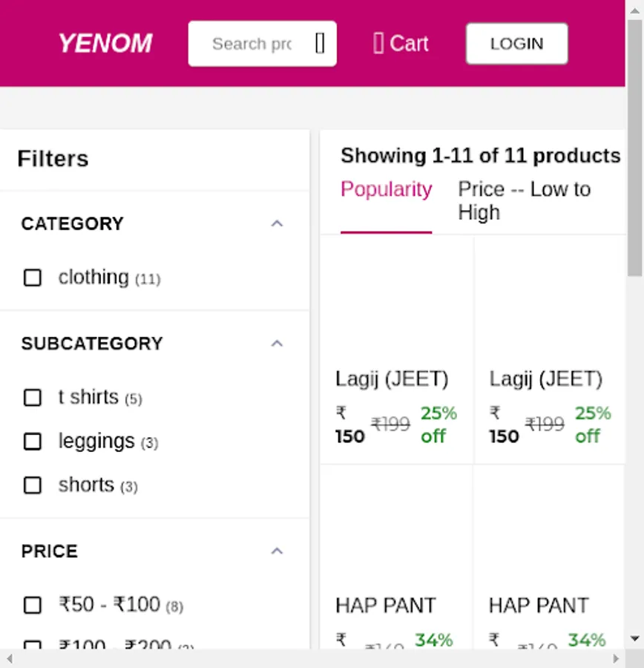
Task: Open the first Lagij (JEET) product
Action: tap(392, 379)
